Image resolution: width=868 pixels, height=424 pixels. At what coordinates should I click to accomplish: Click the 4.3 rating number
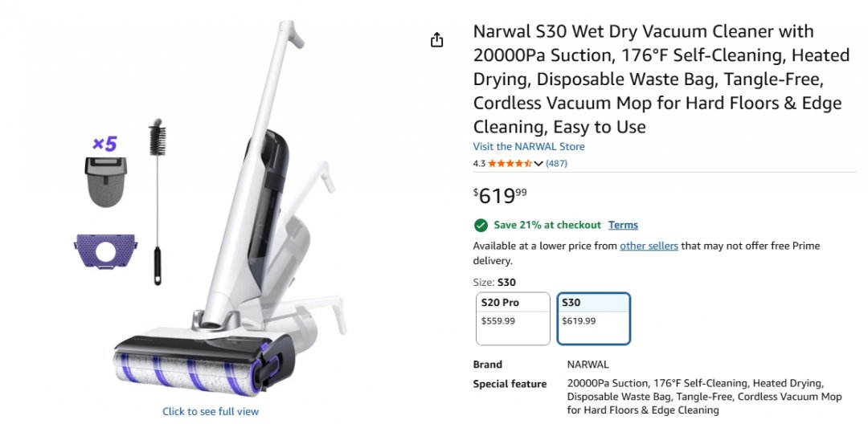click(x=479, y=164)
